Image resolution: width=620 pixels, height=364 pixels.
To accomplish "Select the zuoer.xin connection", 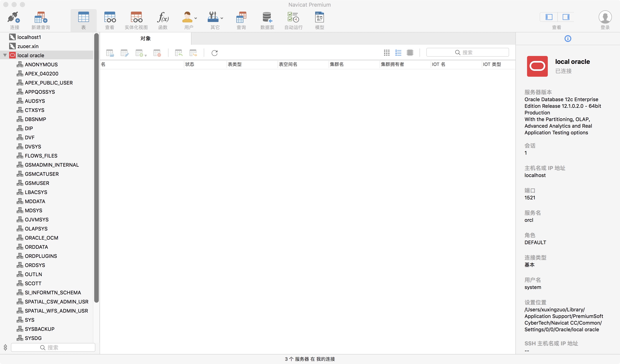I will 28,46.
